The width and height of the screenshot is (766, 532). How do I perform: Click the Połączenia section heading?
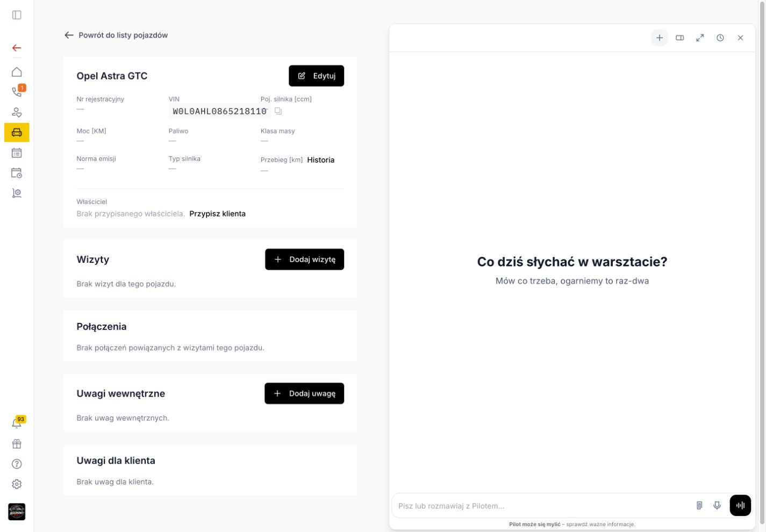point(102,327)
